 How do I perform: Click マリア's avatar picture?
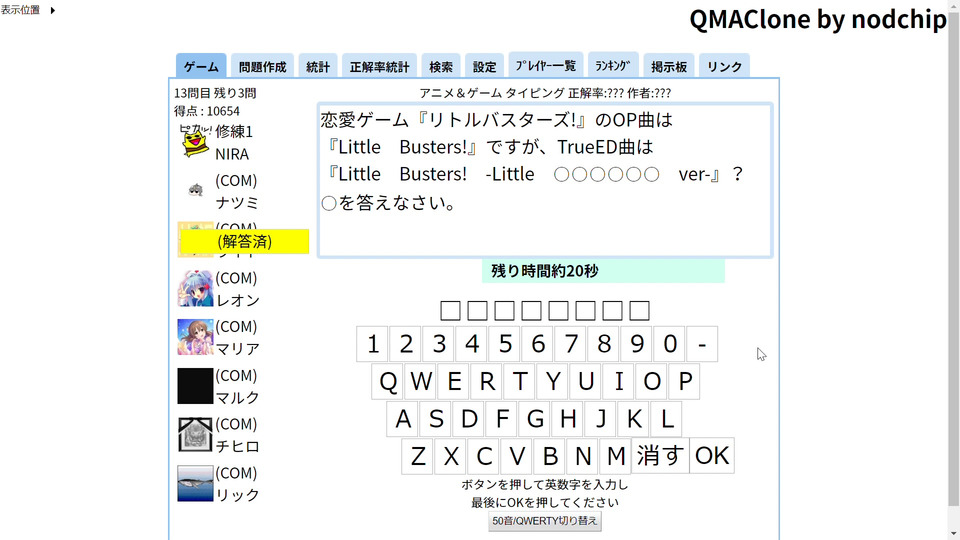pyautogui.click(x=195, y=337)
